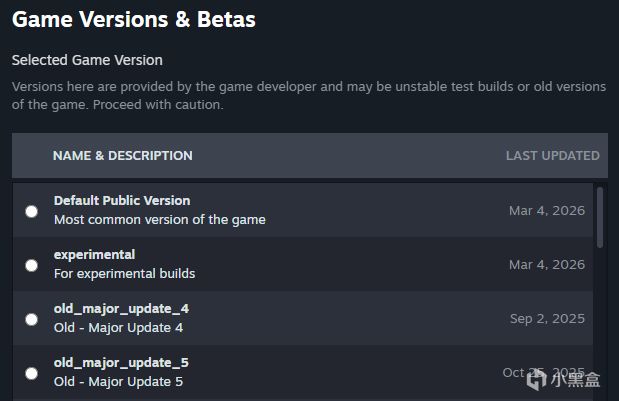Viewport: 619px width, 401px height.
Task: Sort by the NAME & DESCRIPTION column header
Action: click(x=122, y=156)
